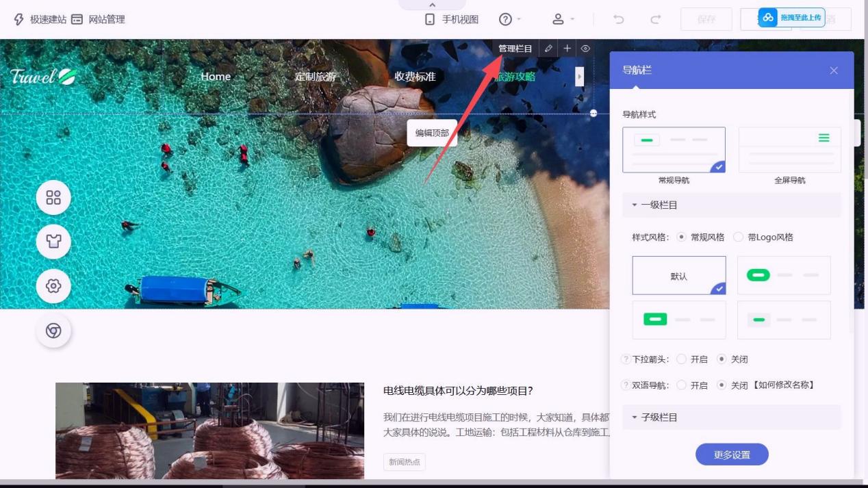Enable 下拉箭头 by selecting 开启

click(681, 359)
